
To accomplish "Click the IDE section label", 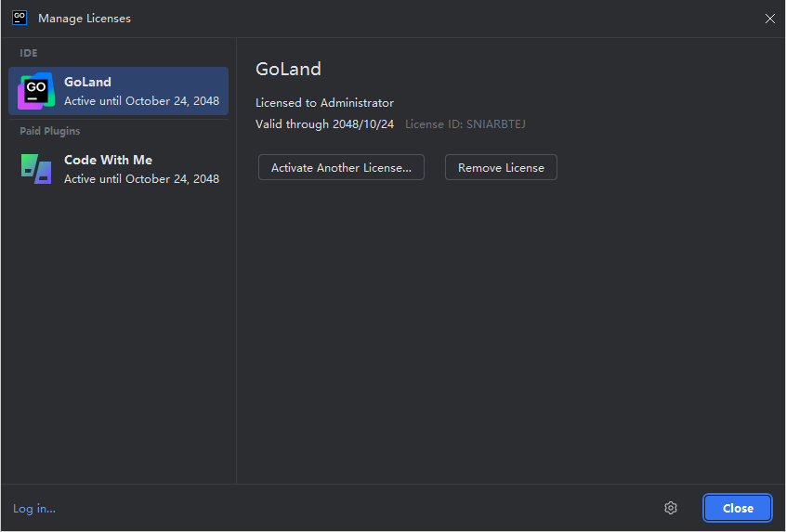I will (29, 53).
